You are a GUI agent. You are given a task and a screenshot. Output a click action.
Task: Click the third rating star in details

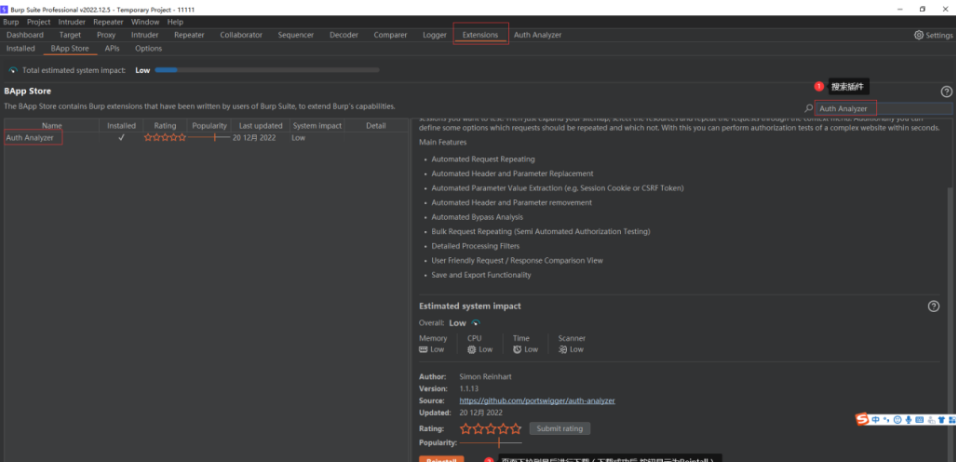tap(491, 428)
